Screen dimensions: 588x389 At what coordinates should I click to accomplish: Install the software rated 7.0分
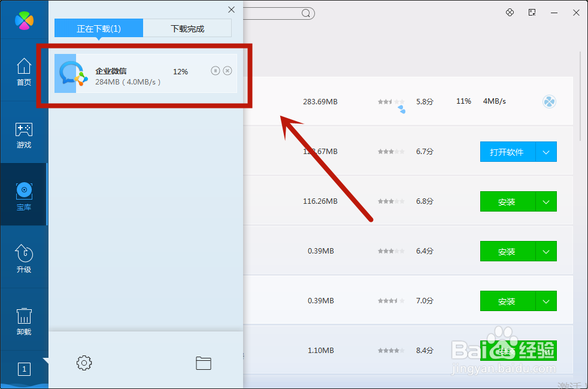tap(507, 301)
